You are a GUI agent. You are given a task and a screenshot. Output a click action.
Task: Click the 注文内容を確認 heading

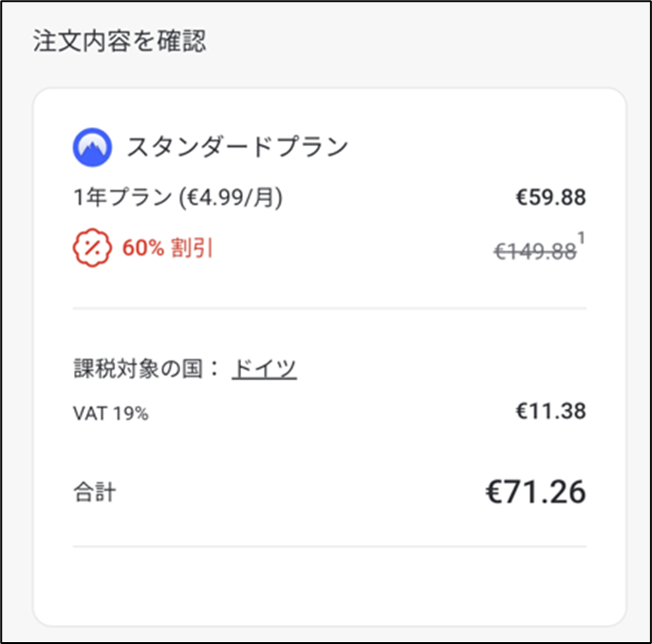121,42
